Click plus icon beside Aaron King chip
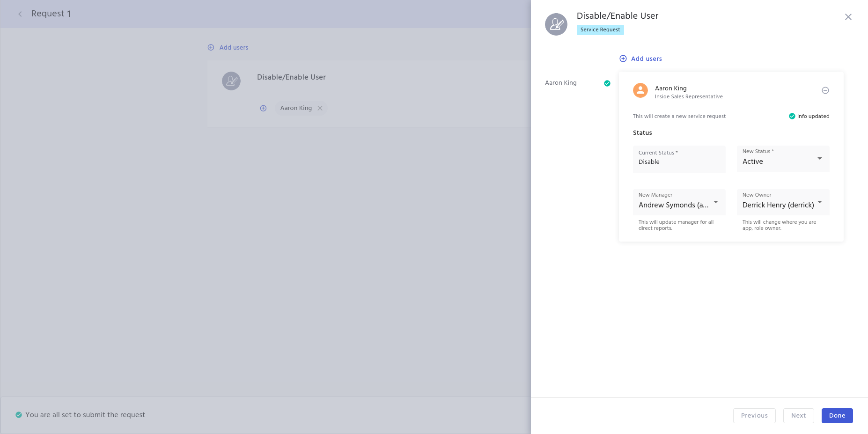Screen dimensions: 868x434 [x=264, y=108]
